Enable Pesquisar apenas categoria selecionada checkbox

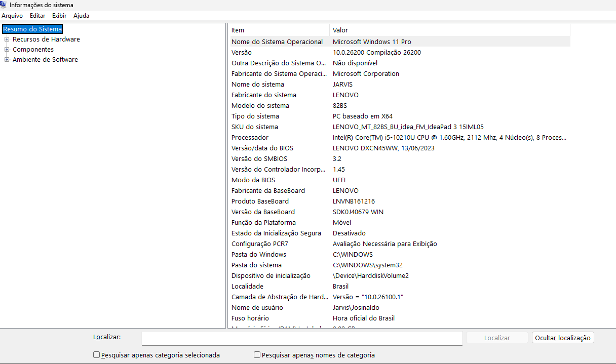coord(97,355)
